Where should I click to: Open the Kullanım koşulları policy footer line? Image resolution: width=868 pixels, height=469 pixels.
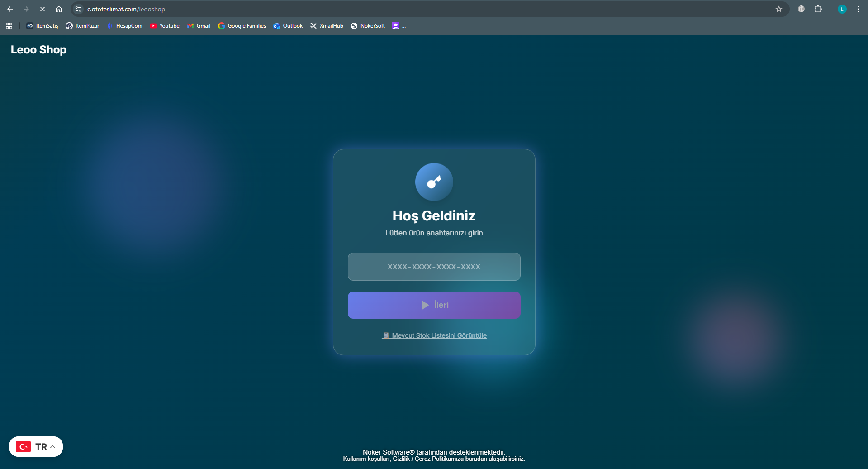(434, 459)
